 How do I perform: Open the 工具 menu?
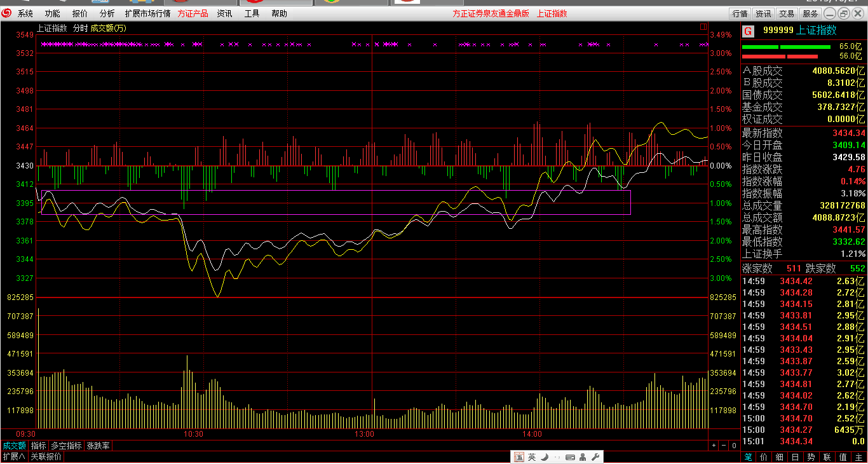252,13
